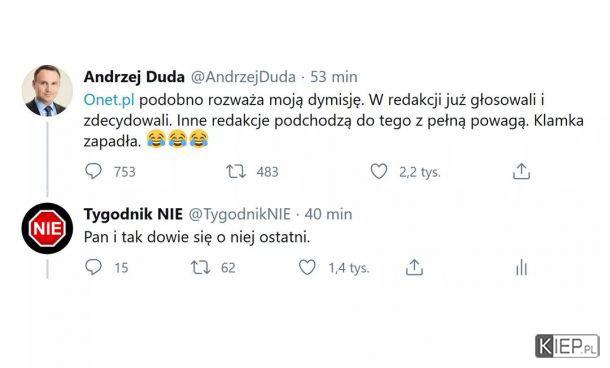This screenshot has height=368, width=610.
Task: Open tweet analytics bar-chart icon
Action: point(521,268)
